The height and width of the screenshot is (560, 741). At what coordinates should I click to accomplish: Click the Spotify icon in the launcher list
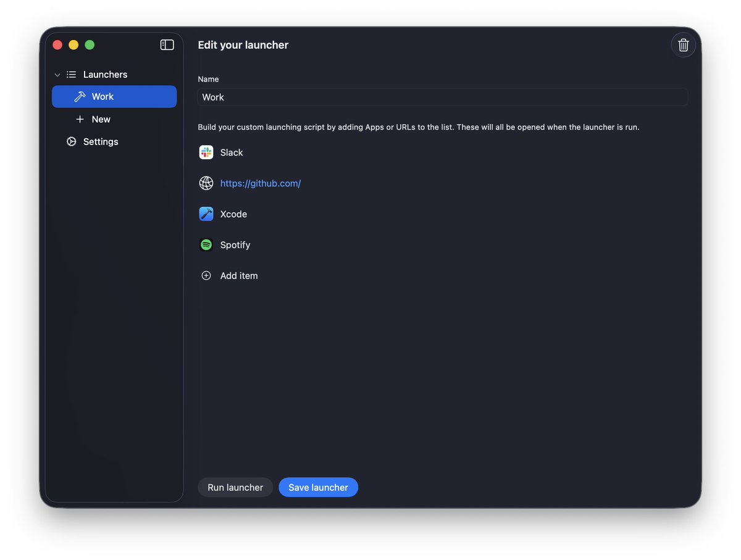tap(206, 244)
